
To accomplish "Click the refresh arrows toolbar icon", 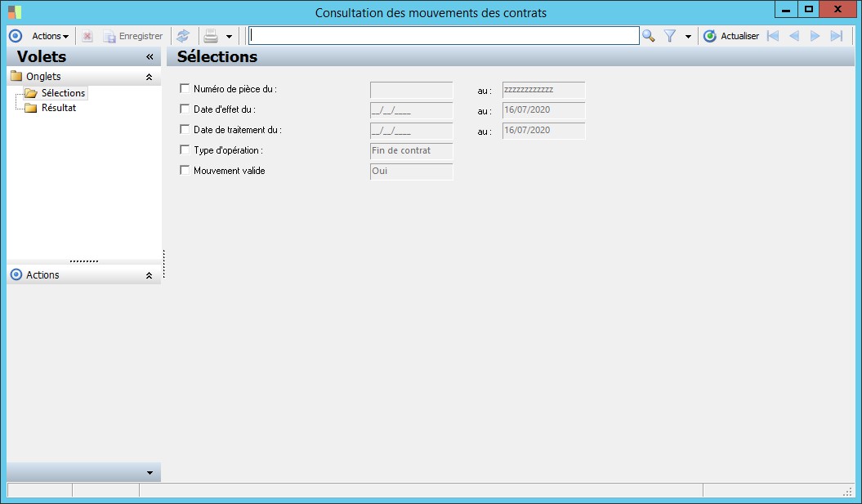I will (183, 36).
